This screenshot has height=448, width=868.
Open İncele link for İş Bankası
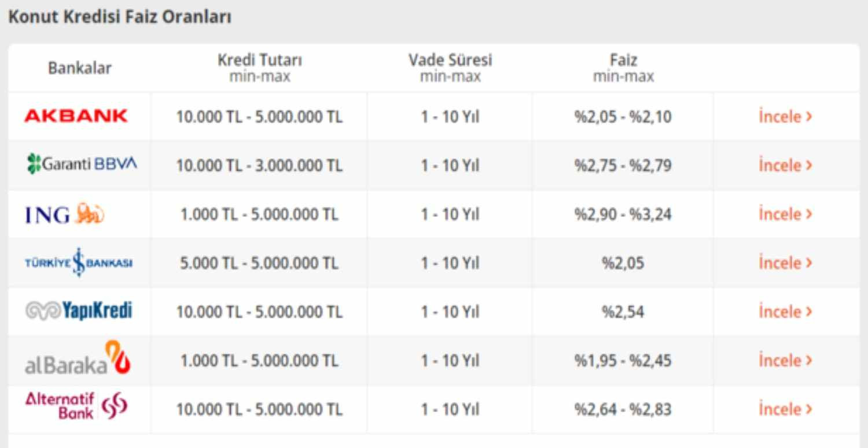pos(785,262)
